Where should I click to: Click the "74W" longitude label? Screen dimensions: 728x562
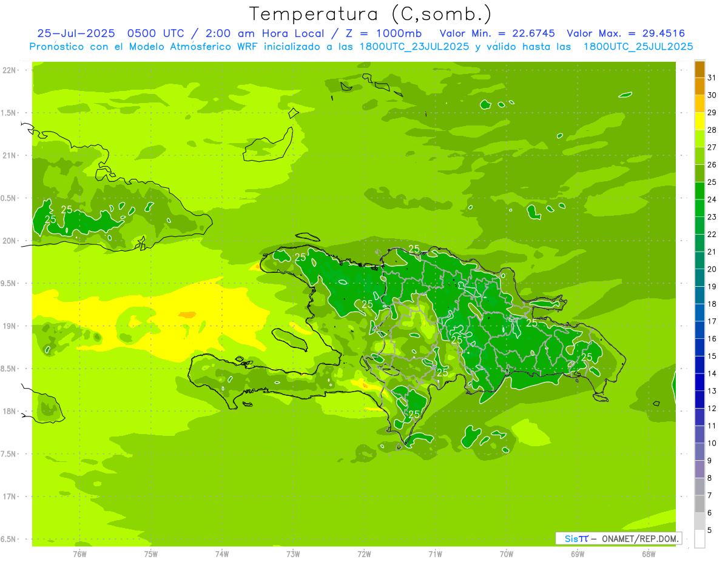221,554
